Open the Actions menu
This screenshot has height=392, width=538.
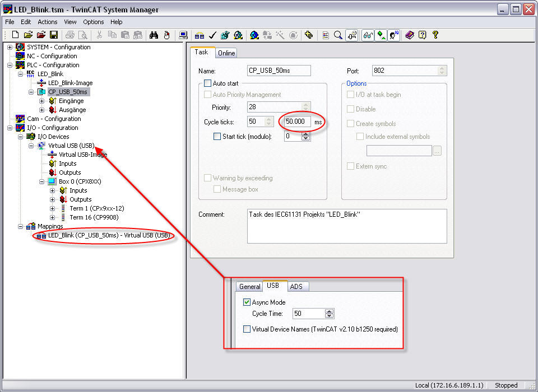pyautogui.click(x=47, y=22)
